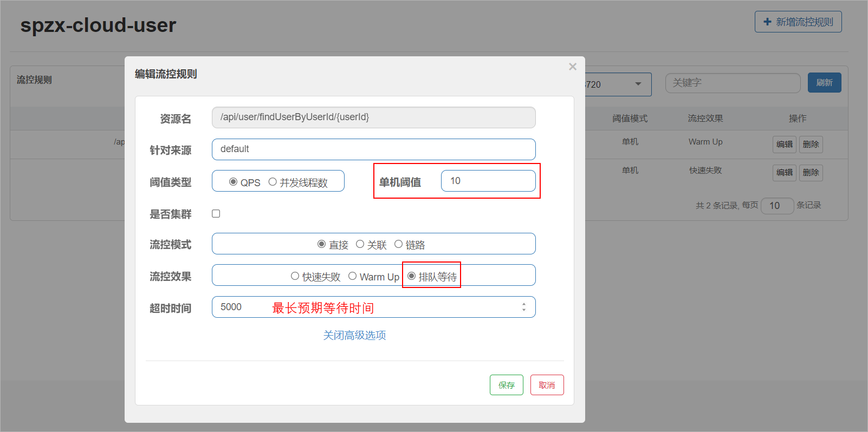Image resolution: width=868 pixels, height=432 pixels.
Task: Click the 新增流控规则 plus button
Action: 798,22
